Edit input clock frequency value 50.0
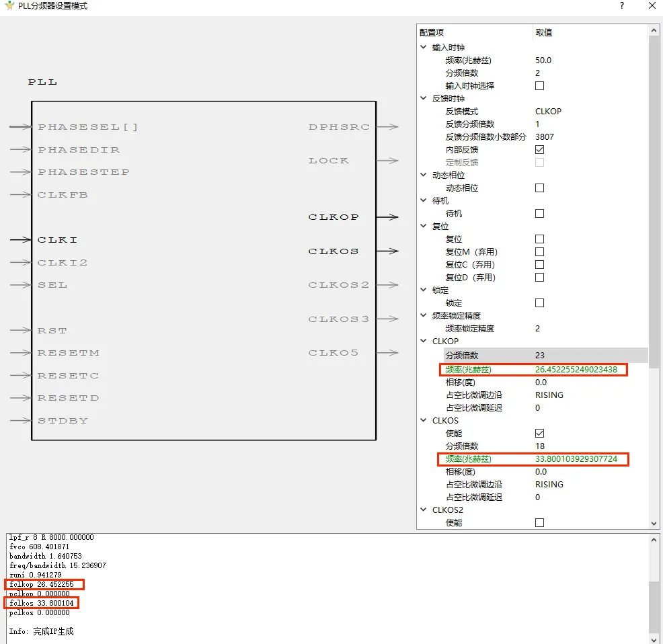The height and width of the screenshot is (644, 663). pyautogui.click(x=543, y=61)
